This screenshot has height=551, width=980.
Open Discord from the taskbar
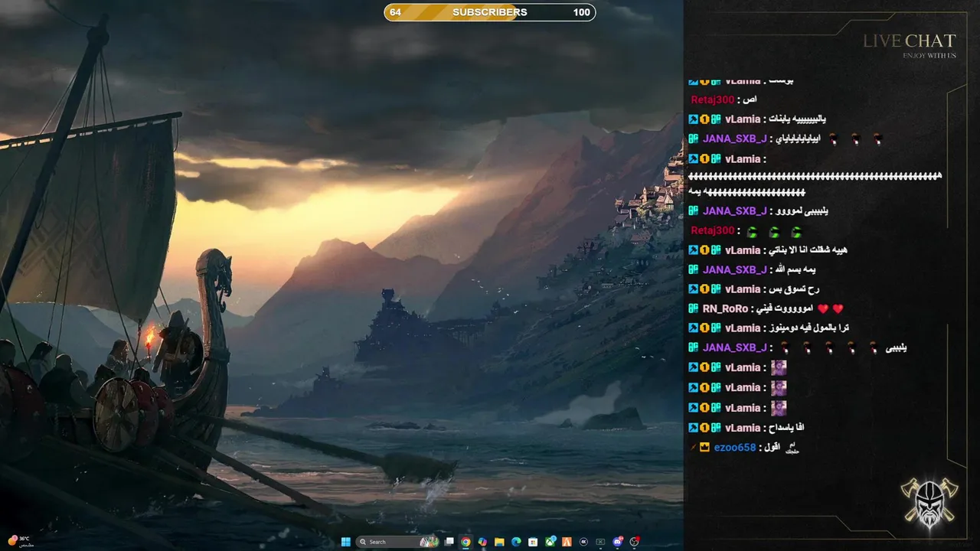point(617,542)
